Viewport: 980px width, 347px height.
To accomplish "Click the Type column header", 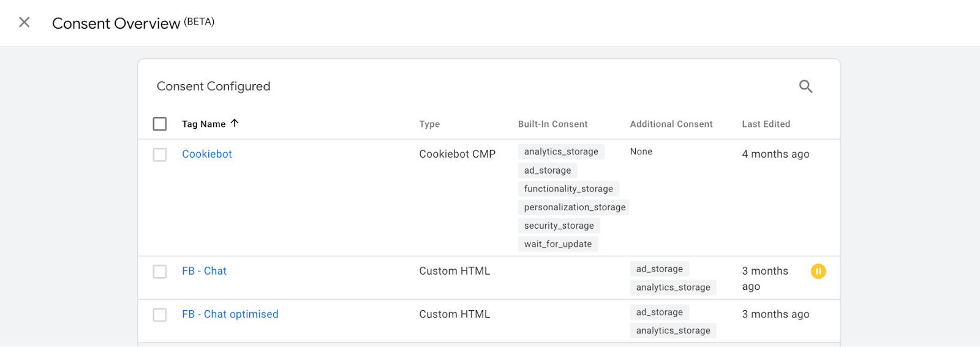I will click(x=429, y=124).
